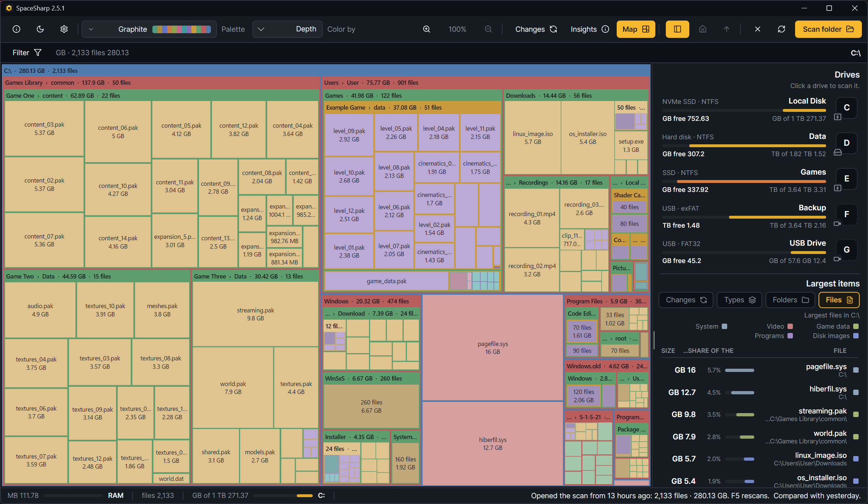Click the streaming.pak 9.8 GB treemap tile

pos(255,314)
